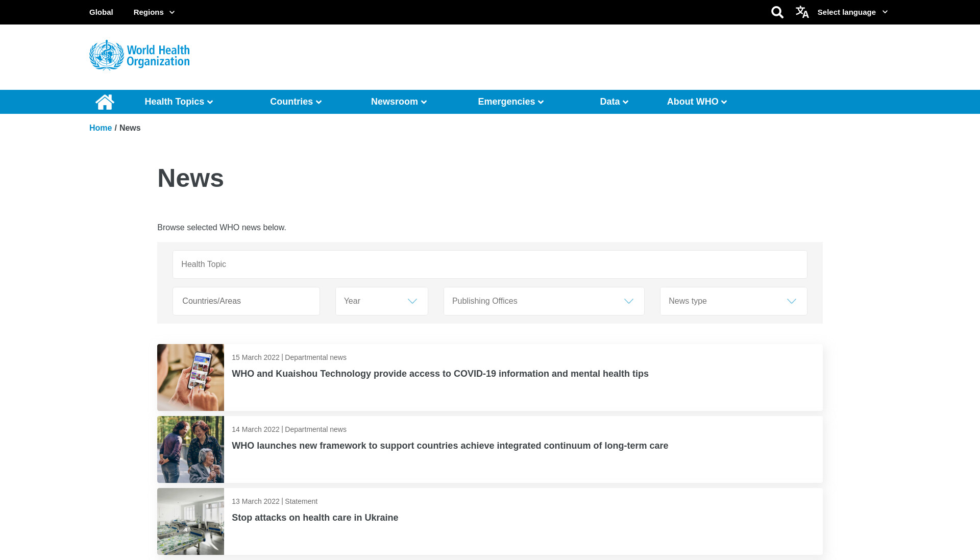Image resolution: width=980 pixels, height=560 pixels.
Task: Click the elderly woman care article thumbnail
Action: [x=190, y=449]
